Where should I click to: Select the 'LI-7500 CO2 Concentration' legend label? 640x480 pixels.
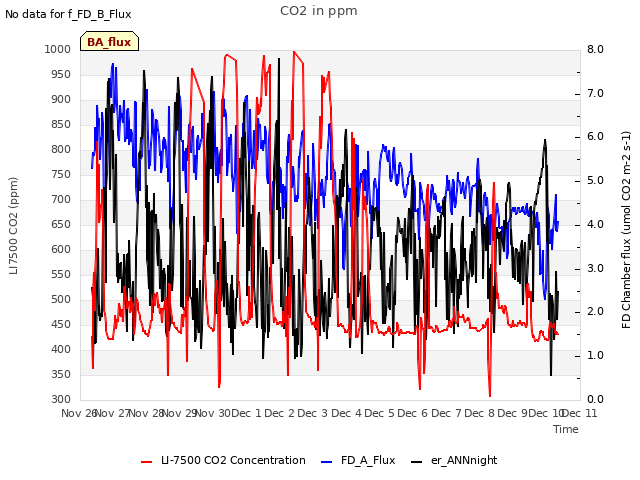click(x=233, y=460)
